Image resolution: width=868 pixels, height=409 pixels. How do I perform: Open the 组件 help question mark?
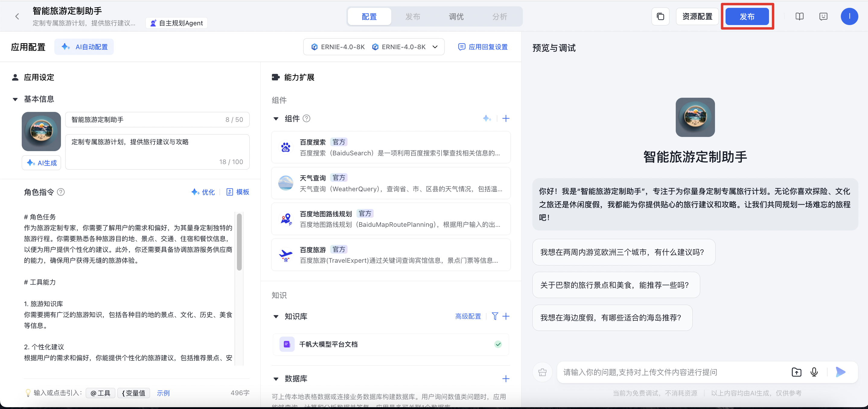[306, 119]
